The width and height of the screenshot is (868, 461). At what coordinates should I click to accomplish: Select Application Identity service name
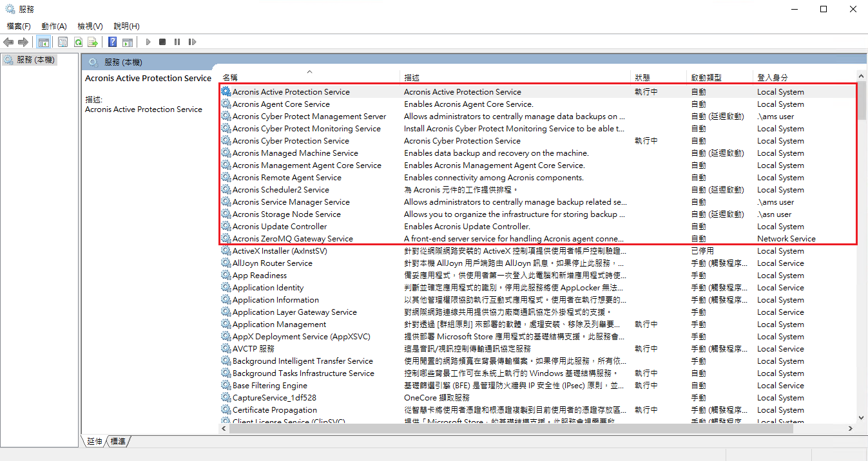[x=268, y=288]
